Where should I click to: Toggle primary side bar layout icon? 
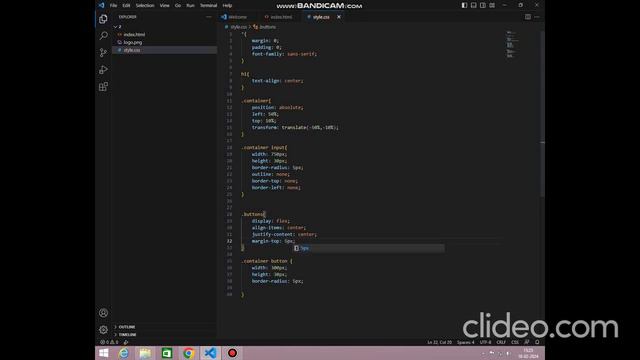[x=464, y=5]
